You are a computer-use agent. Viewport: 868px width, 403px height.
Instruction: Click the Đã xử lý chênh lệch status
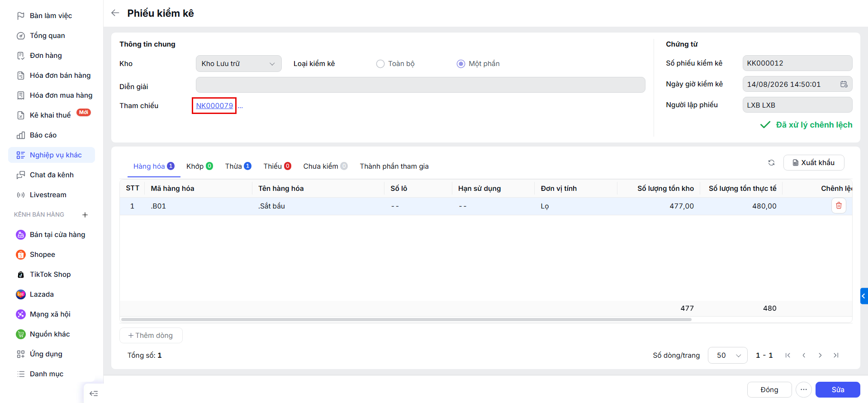click(806, 125)
